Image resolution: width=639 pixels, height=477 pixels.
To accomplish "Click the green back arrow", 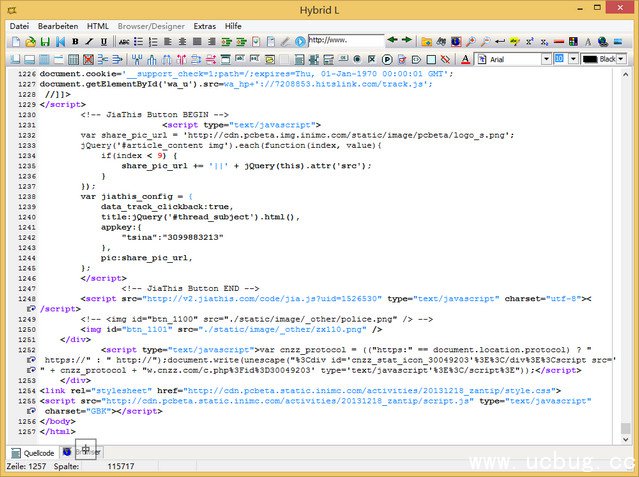I will click(392, 41).
